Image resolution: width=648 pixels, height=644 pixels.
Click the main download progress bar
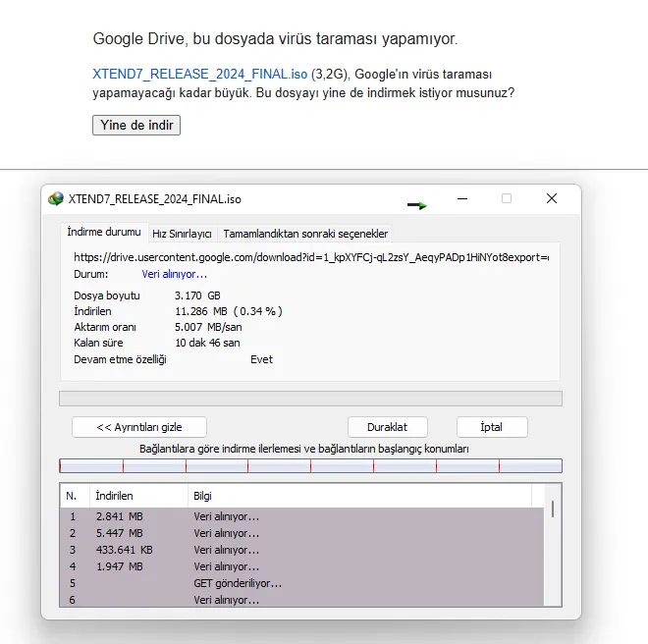pyautogui.click(x=310, y=399)
